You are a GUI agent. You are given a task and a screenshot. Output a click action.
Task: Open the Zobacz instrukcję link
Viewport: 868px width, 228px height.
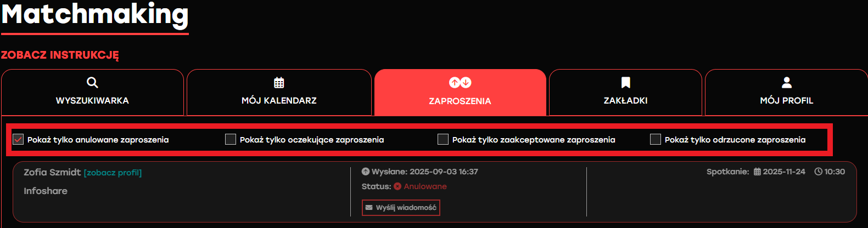(60, 55)
